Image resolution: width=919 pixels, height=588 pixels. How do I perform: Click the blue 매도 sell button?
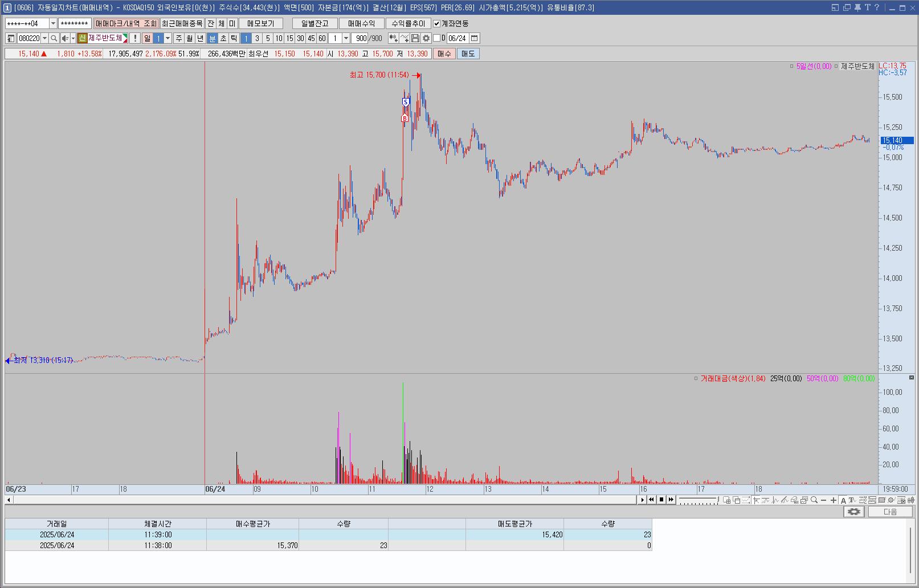(468, 54)
